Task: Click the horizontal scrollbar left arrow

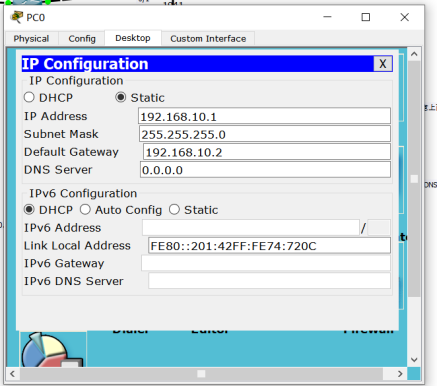Action: pos(13,374)
